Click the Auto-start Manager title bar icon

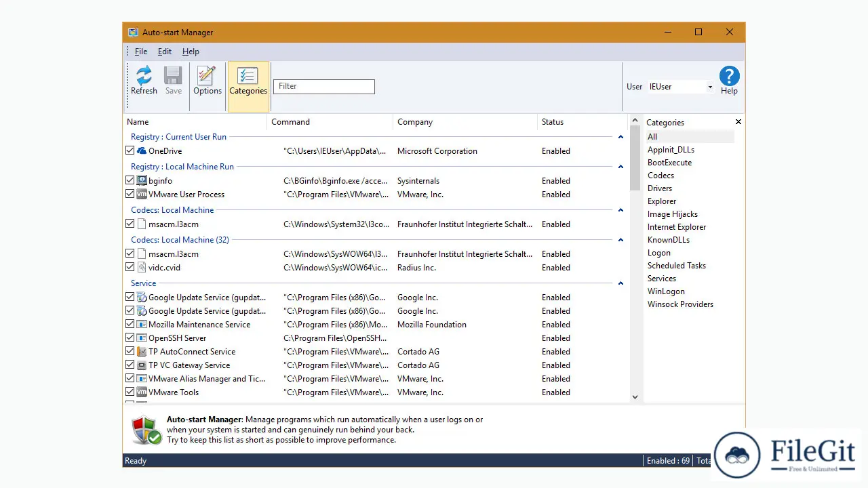(x=133, y=33)
